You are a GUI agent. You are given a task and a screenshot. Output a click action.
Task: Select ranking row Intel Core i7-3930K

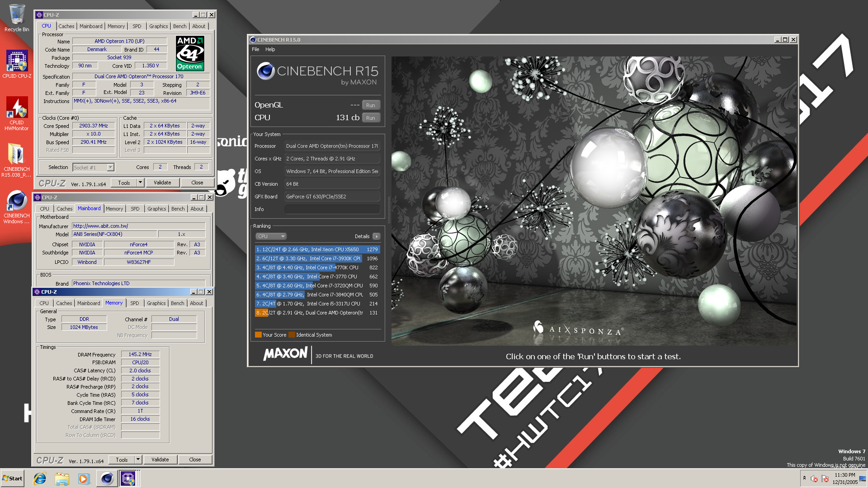click(317, 258)
